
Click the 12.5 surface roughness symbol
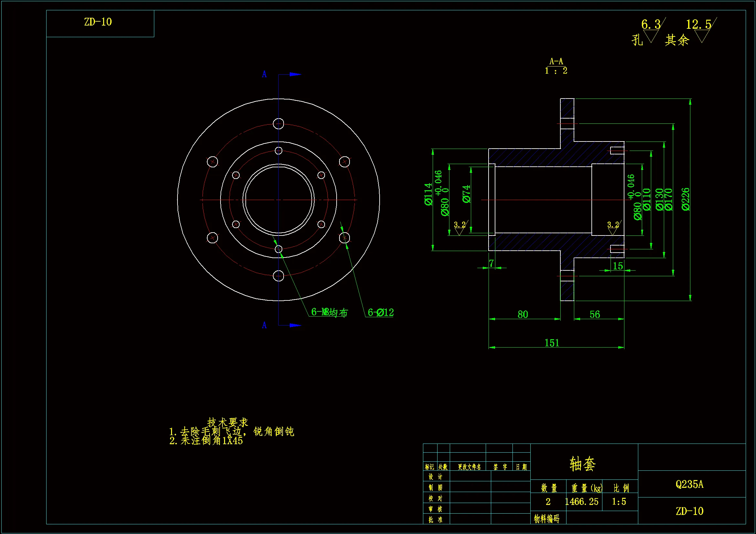tap(699, 25)
